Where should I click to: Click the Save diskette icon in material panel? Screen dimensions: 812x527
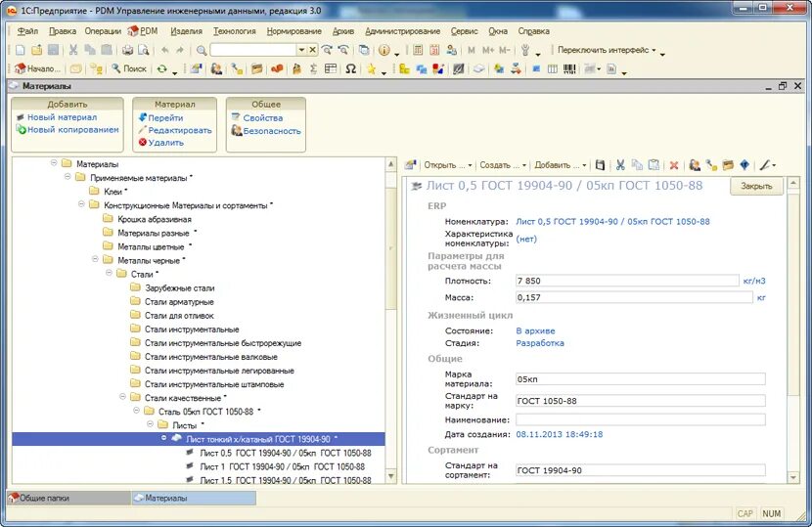click(x=601, y=165)
